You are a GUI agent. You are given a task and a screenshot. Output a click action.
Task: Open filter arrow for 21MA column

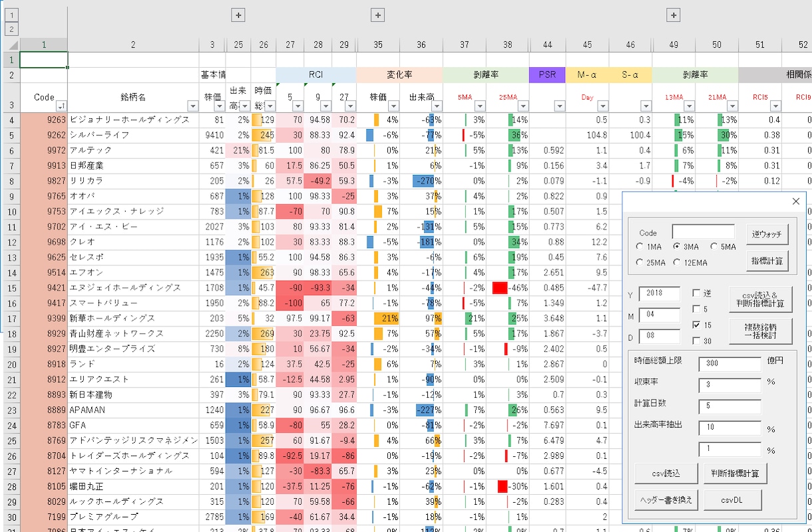pos(731,106)
